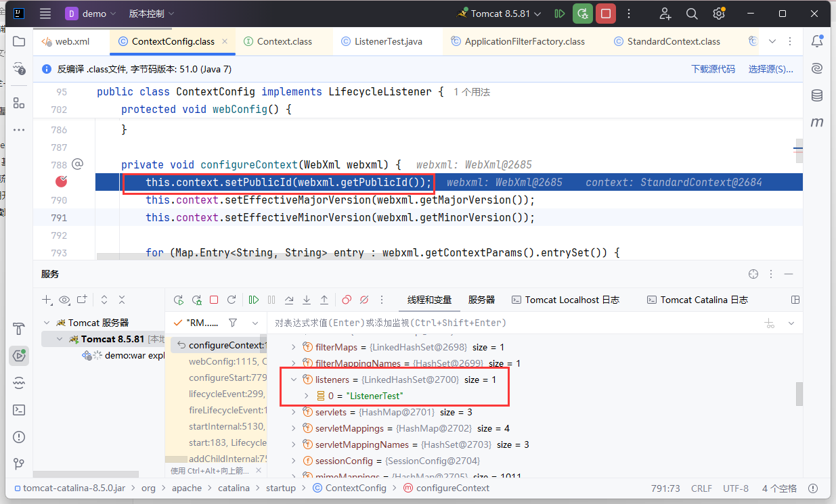The width and height of the screenshot is (836, 504).
Task: Toggle the services view eye icon
Action: coord(64,300)
